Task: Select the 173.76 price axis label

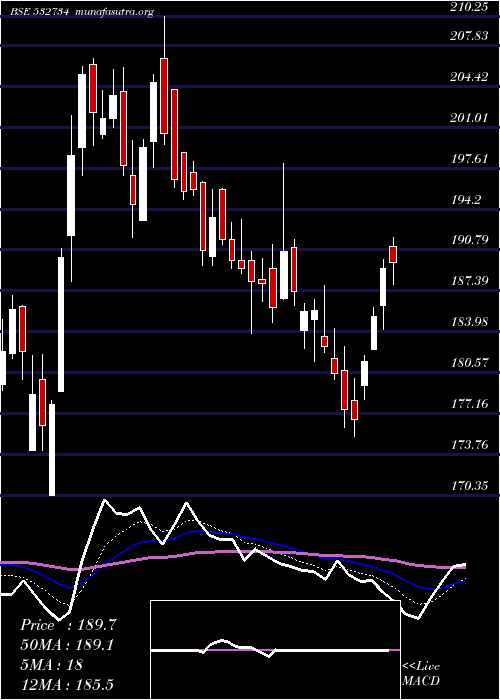Action: 468,445
